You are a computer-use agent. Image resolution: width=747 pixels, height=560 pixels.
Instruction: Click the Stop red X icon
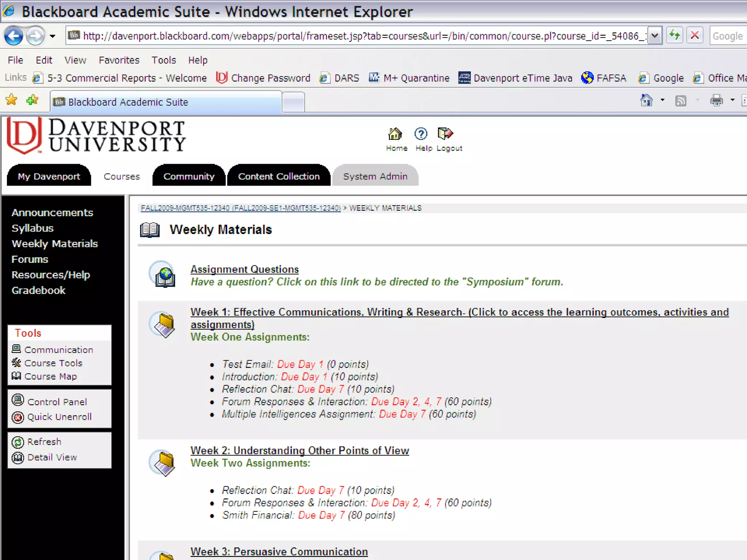pyautogui.click(x=695, y=36)
